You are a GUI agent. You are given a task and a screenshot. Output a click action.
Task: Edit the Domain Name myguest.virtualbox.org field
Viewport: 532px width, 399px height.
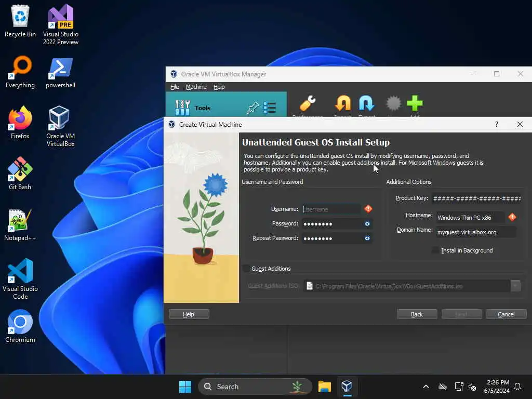click(x=476, y=232)
